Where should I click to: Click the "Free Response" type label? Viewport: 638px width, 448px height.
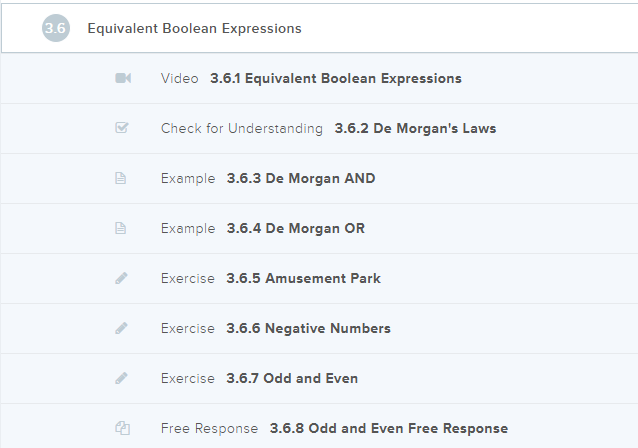pyautogui.click(x=209, y=428)
